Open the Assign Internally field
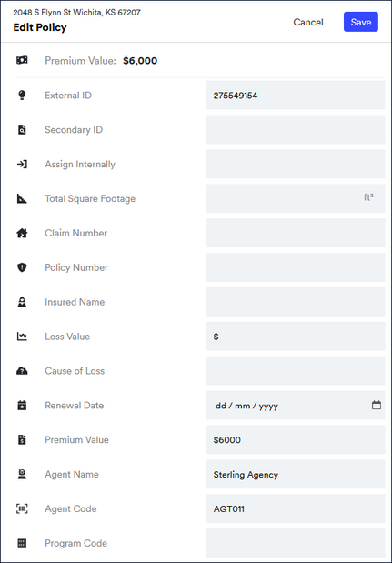The image size is (392, 563). coord(296,164)
